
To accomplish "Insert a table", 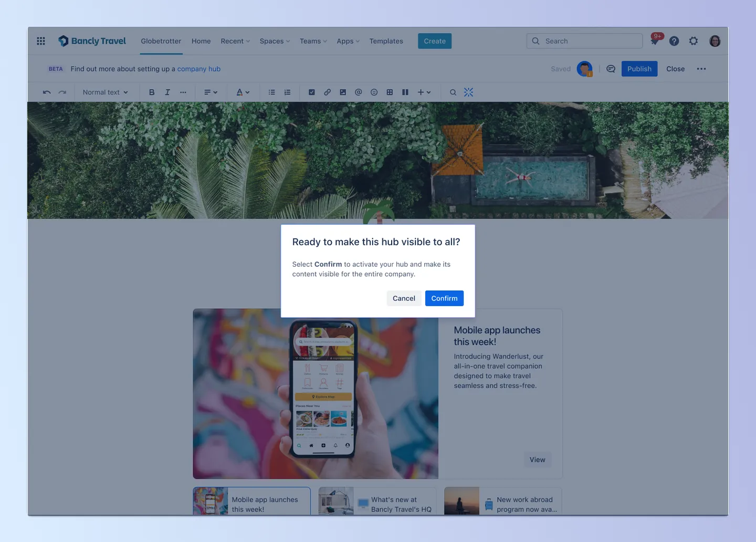I will 390,92.
